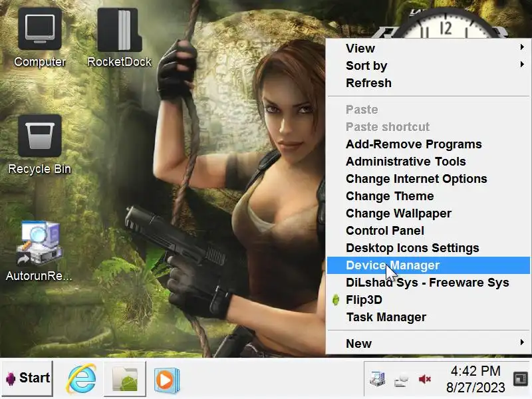Screen dimensions: 532x399
Task: Click the Show Desktop taskbar button
Action: coord(521,379)
